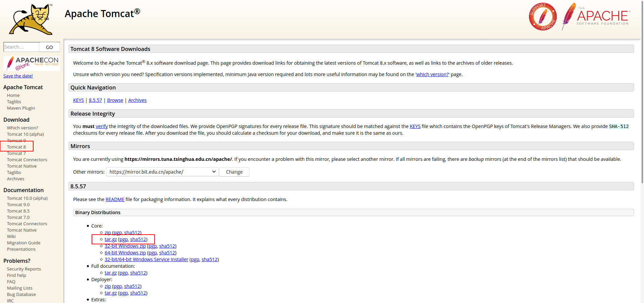Select Tomcat 7 in the Download section

point(16,153)
